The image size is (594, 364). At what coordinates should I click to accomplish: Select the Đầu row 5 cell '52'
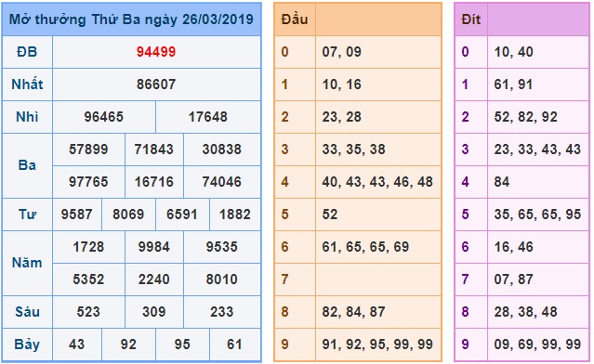(x=378, y=214)
